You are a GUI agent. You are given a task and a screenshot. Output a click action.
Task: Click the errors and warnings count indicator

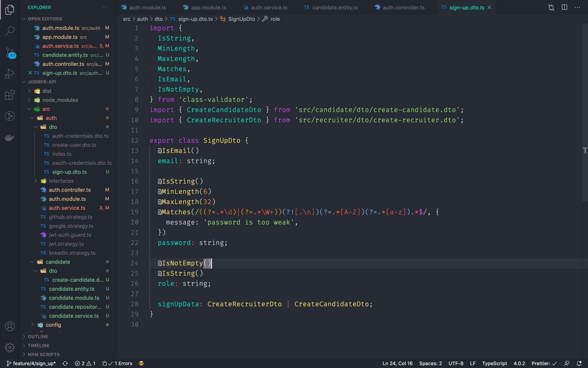coord(85,363)
